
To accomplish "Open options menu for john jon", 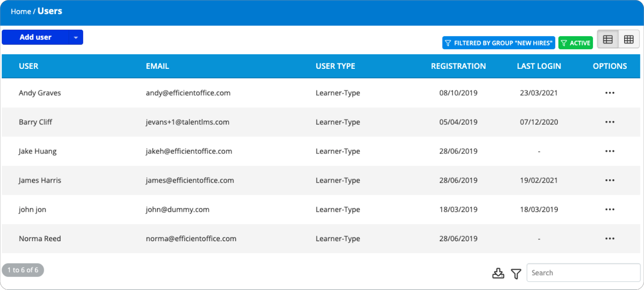I will click(x=609, y=209).
